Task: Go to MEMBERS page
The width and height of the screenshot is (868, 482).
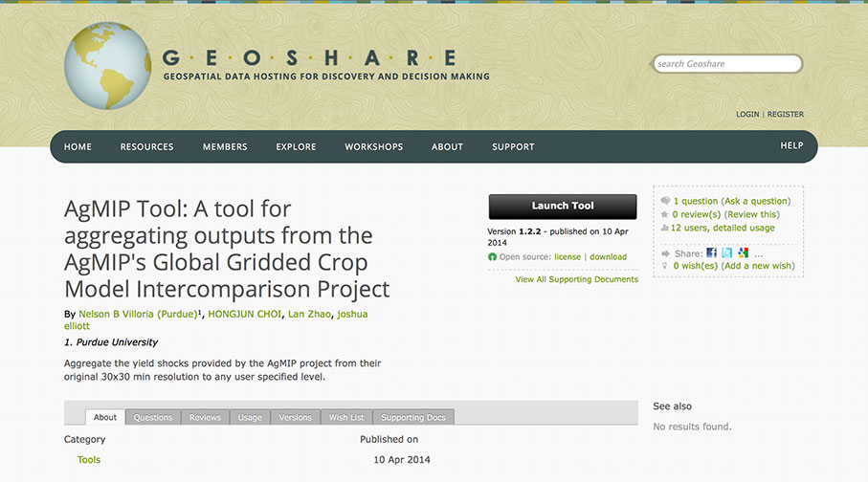Action: click(x=225, y=146)
